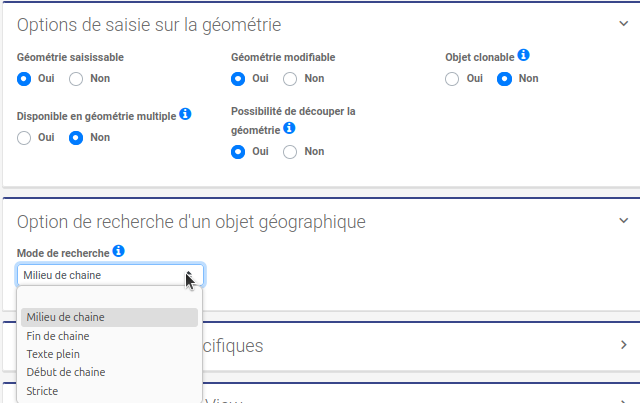Click info icon for Possibilité de découper la géométrie
The image size is (640, 403).
pos(289,129)
